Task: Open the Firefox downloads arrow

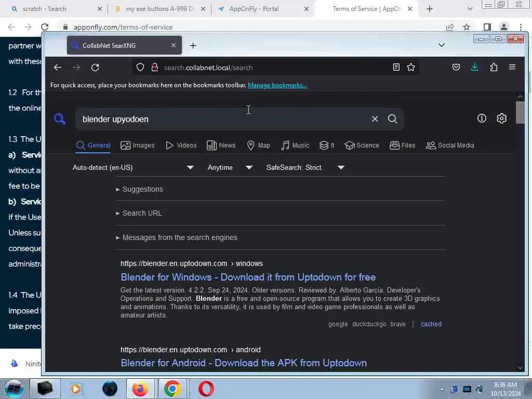Action: pyautogui.click(x=474, y=67)
